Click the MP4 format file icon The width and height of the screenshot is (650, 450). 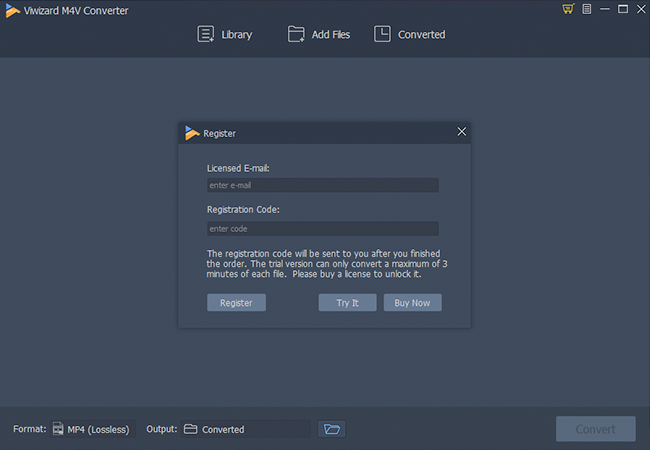click(x=59, y=429)
